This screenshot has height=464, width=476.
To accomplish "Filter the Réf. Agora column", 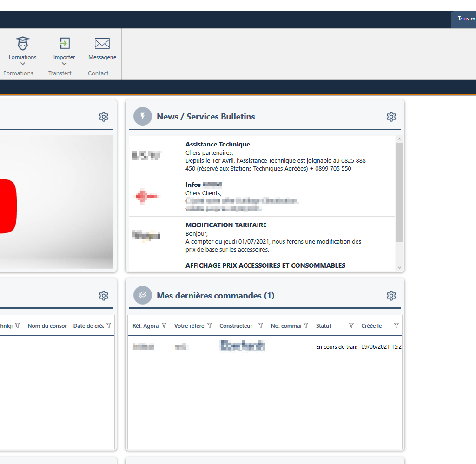I will pos(164,325).
